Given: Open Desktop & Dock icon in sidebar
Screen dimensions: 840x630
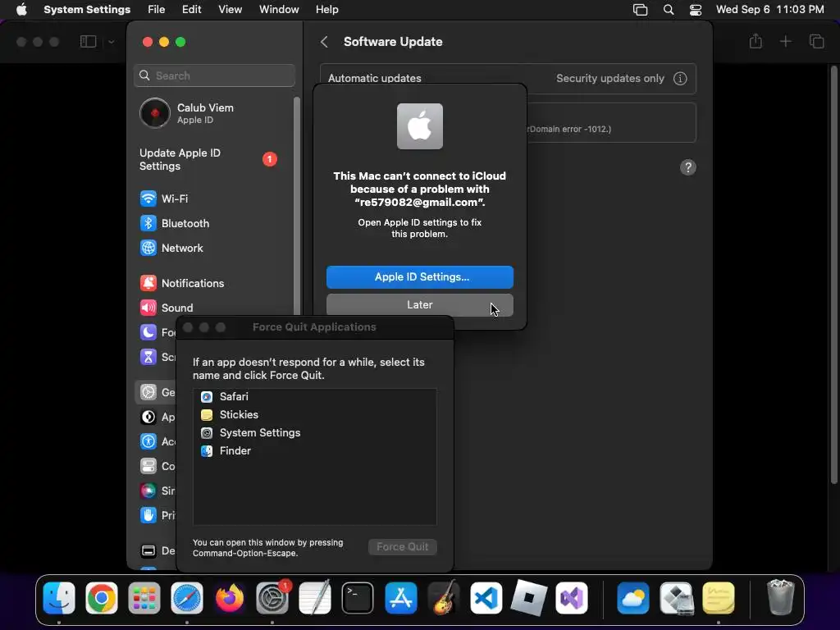Looking at the screenshot, I should point(148,550).
